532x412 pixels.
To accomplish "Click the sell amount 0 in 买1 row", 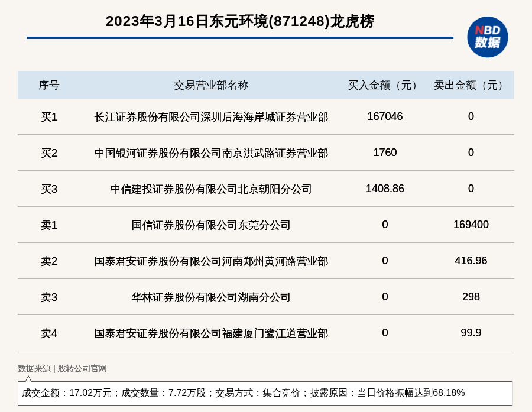I will click(x=471, y=116).
